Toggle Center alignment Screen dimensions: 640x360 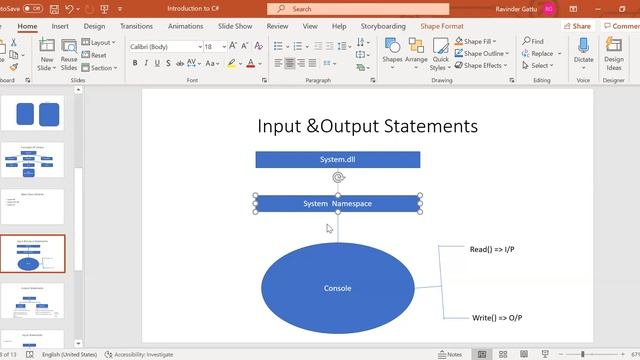point(289,63)
